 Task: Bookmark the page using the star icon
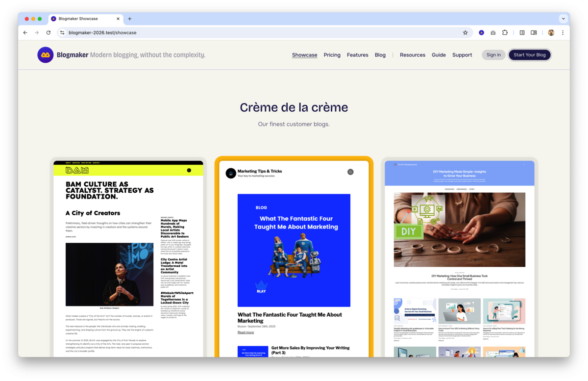[465, 32]
